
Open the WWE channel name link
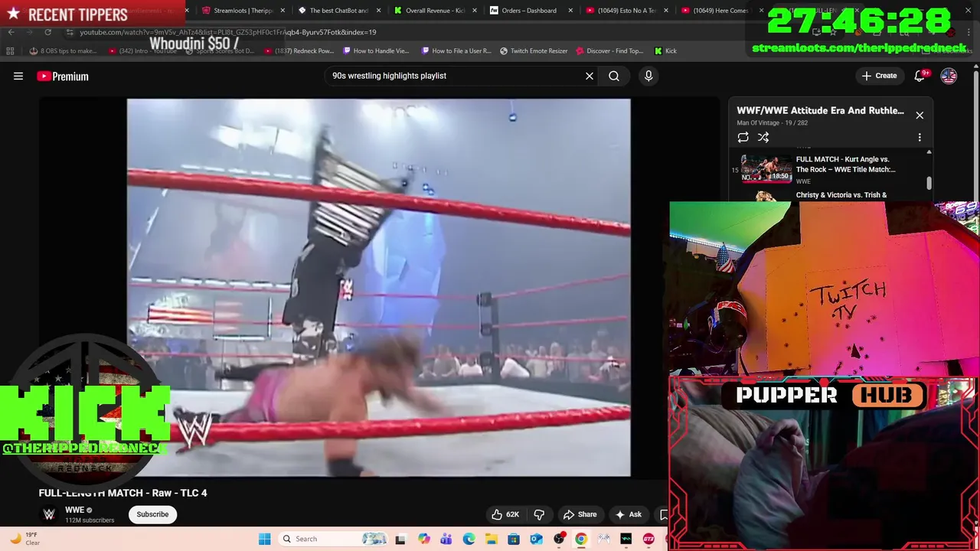pyautogui.click(x=74, y=510)
